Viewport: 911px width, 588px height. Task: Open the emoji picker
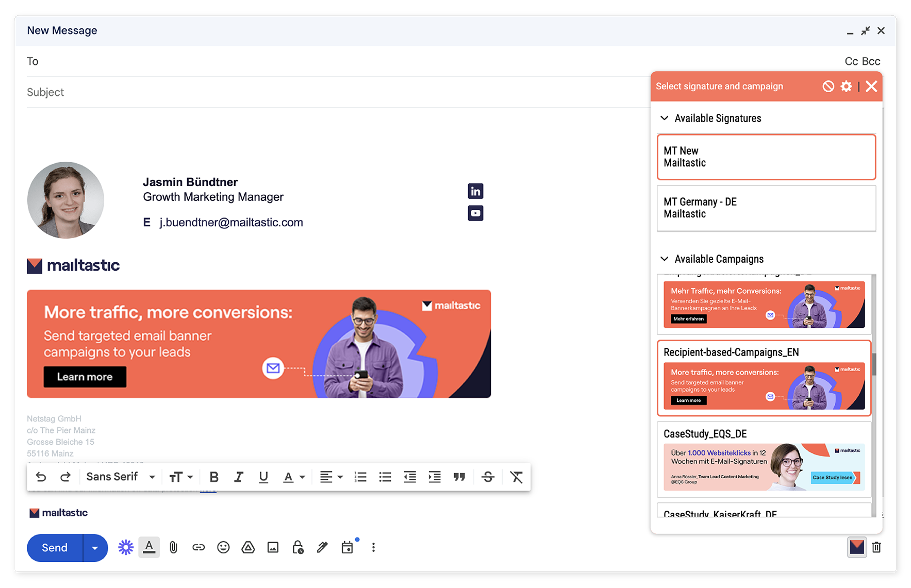223,547
